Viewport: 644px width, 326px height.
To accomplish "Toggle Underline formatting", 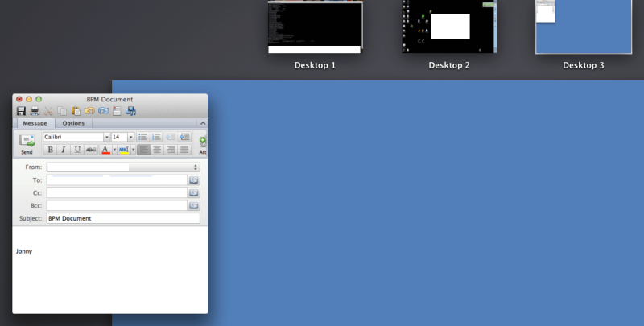I will click(x=76, y=150).
